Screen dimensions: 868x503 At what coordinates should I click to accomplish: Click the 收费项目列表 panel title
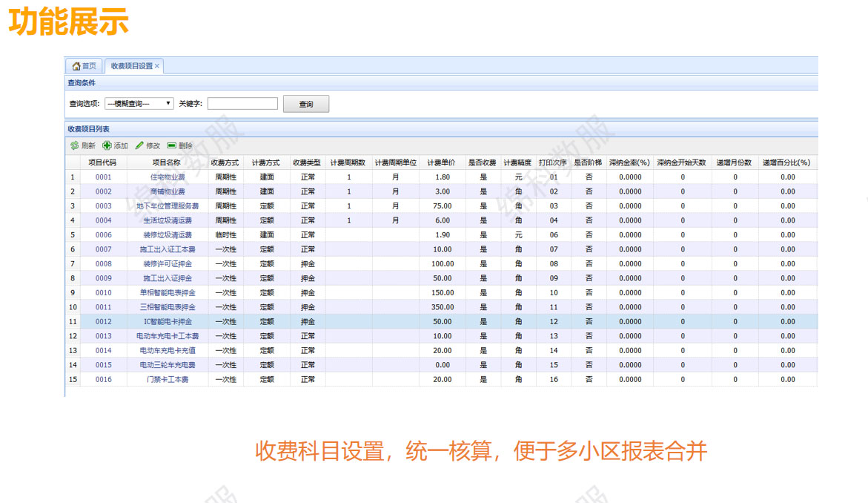coord(88,129)
